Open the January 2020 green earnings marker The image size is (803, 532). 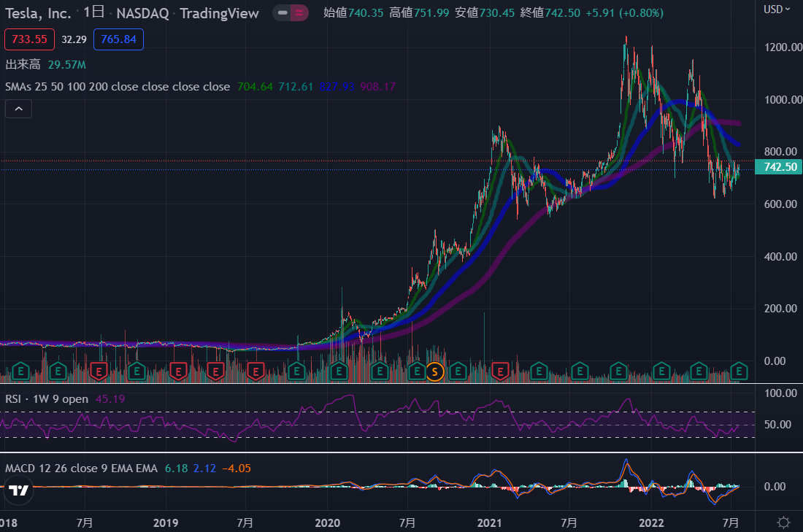[339, 371]
